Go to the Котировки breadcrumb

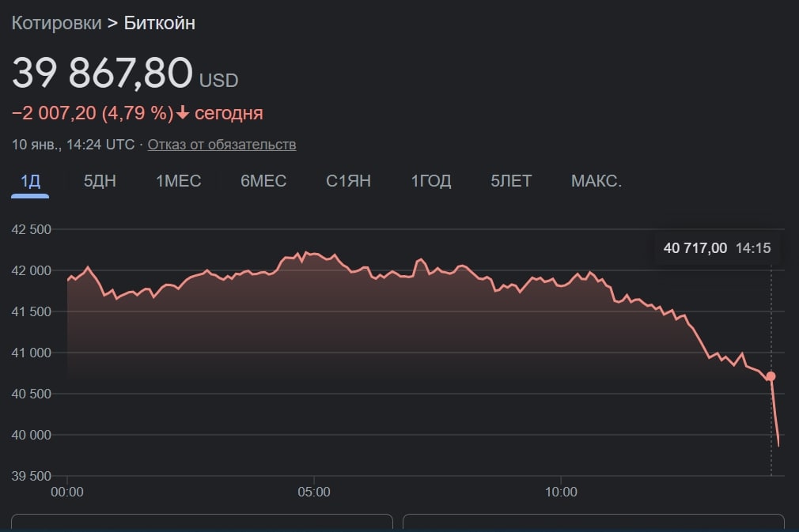coord(56,23)
